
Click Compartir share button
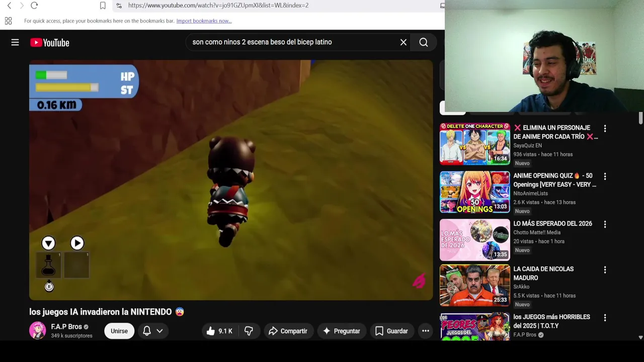(x=288, y=331)
